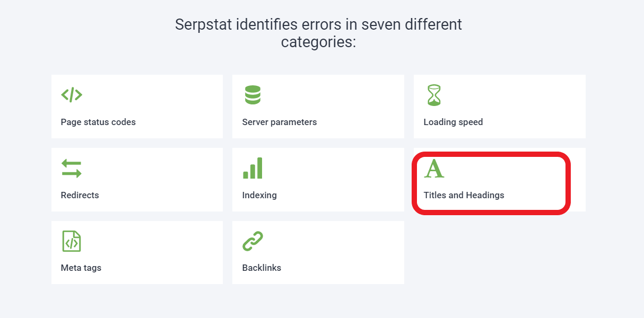Click the code brackets Page status codes icon
The image size is (644, 318).
click(72, 95)
